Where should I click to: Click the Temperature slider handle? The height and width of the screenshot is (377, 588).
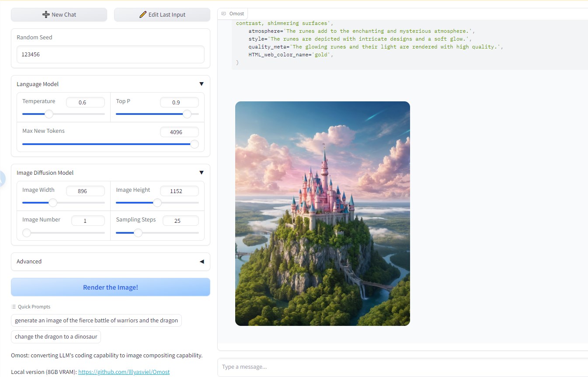[x=49, y=114]
